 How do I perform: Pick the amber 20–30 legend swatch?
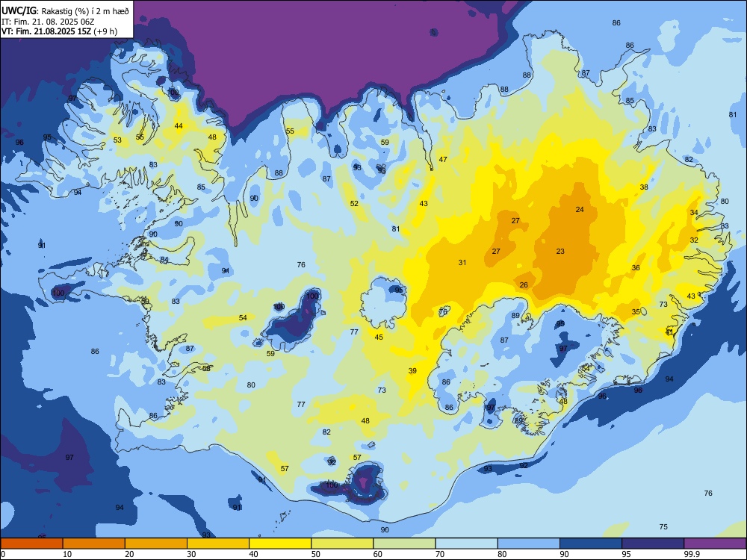[x=156, y=544]
